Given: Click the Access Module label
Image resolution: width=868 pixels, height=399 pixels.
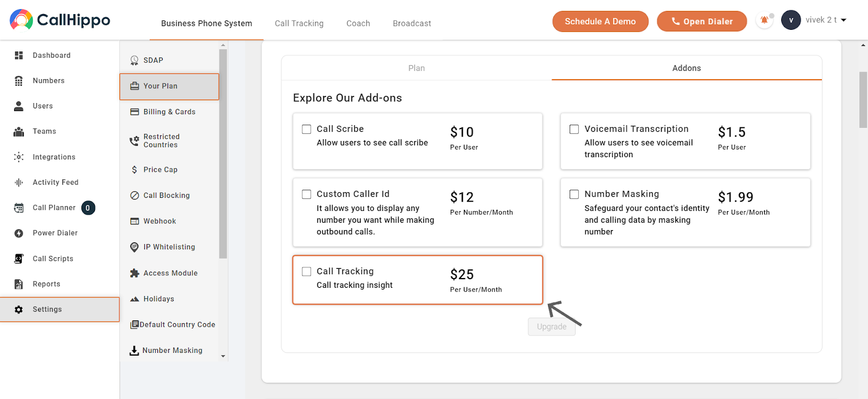Looking at the screenshot, I should tap(170, 273).
